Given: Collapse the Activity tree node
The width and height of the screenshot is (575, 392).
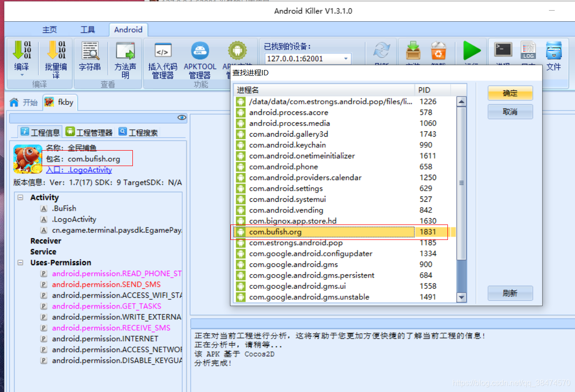Looking at the screenshot, I should [x=20, y=197].
